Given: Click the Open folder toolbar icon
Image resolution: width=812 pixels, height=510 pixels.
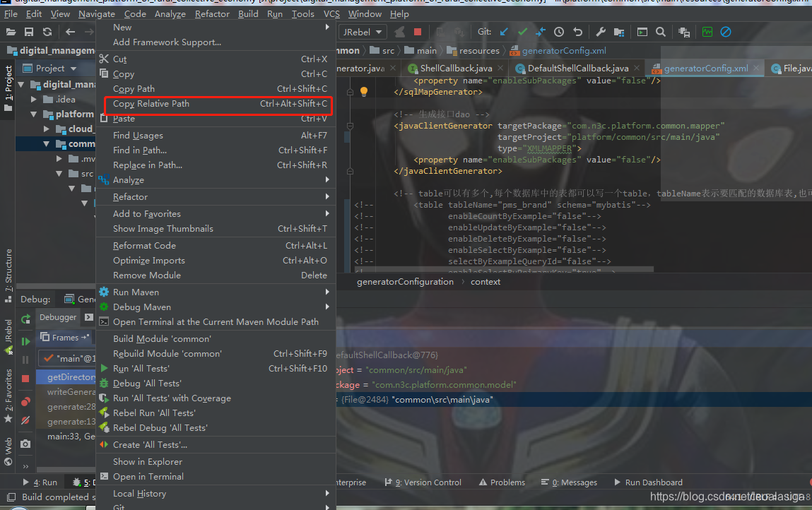Looking at the screenshot, I should point(11,32).
